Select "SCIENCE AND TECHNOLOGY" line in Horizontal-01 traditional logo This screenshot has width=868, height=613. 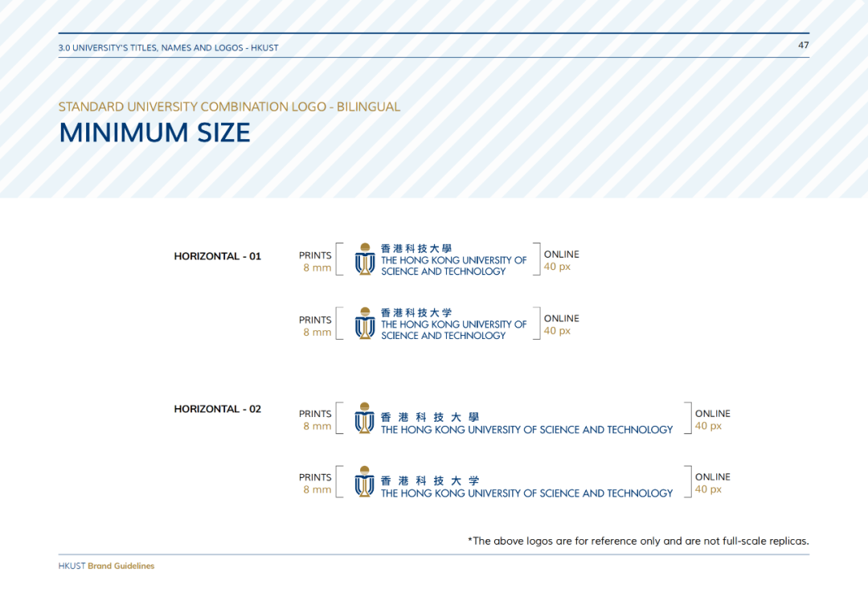(444, 272)
